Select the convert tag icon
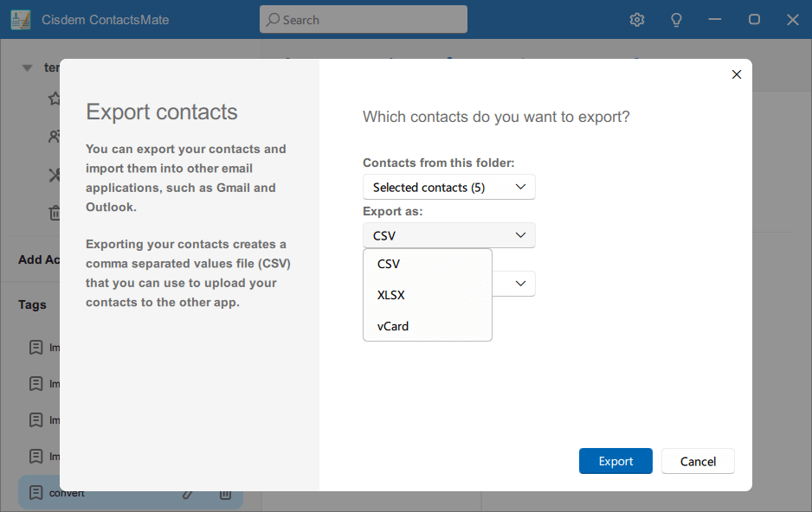812x512 pixels. (x=35, y=493)
